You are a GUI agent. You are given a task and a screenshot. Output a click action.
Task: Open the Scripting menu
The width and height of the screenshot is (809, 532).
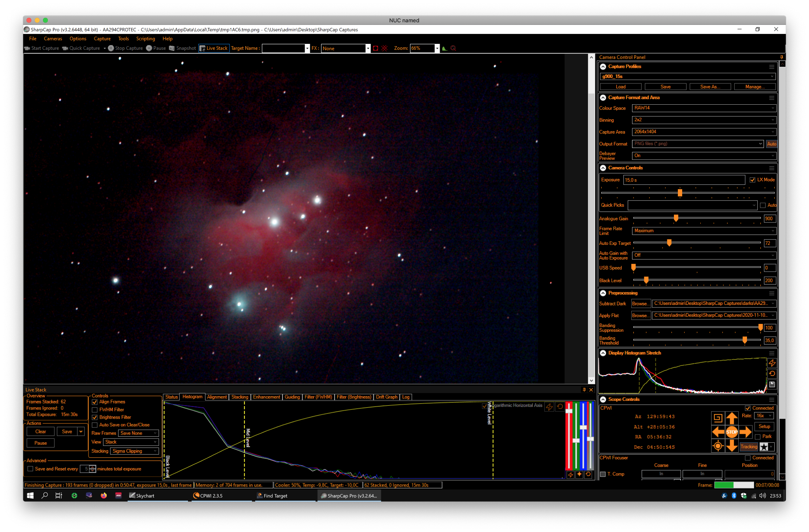tap(145, 39)
